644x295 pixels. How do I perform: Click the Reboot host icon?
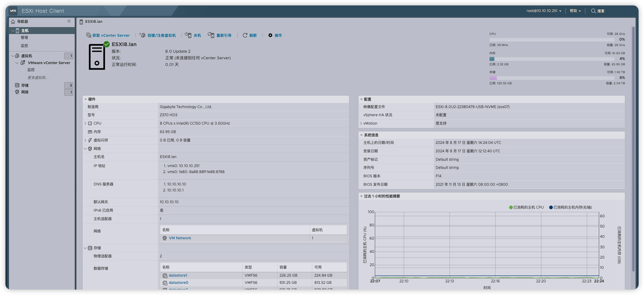[x=211, y=35]
